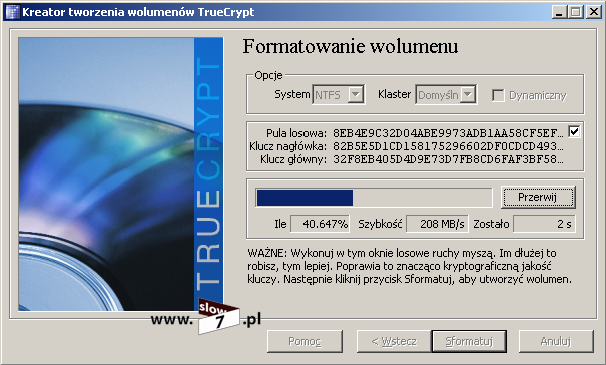Click the Szybkość speed field
The image size is (606, 365).
click(437, 224)
